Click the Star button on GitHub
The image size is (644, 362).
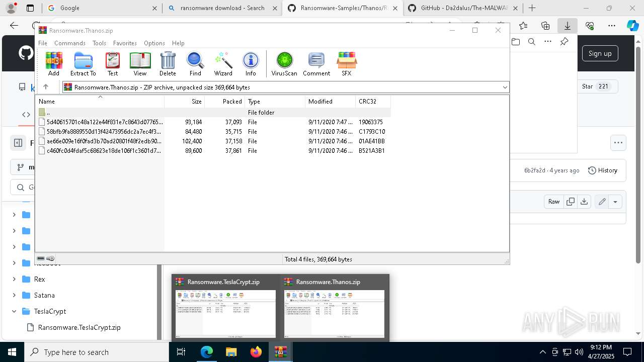(x=595, y=86)
